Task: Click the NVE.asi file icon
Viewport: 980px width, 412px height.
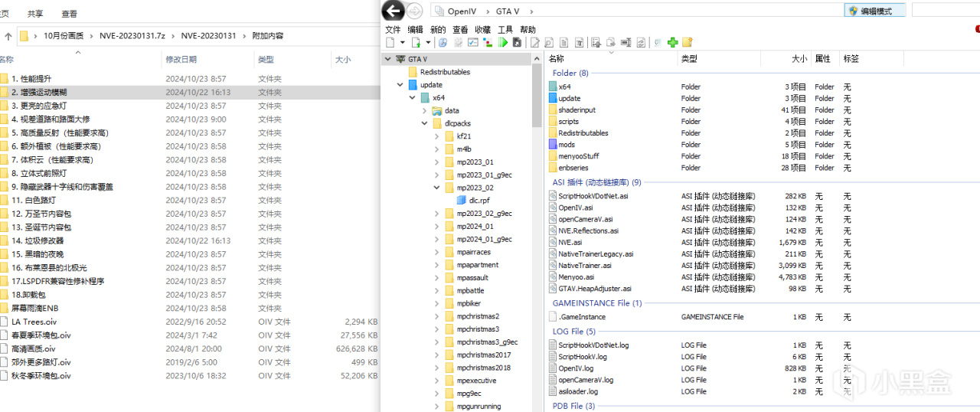Action: coord(553,242)
